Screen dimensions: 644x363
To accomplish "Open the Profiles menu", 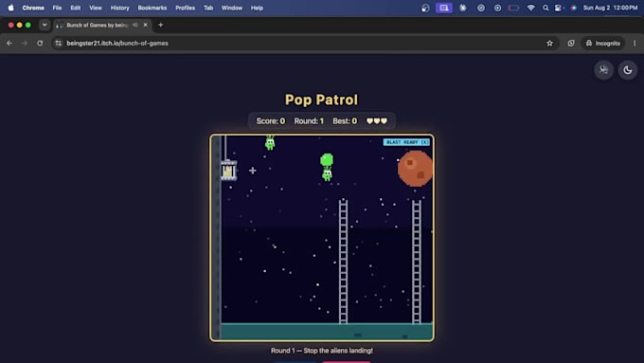I will click(186, 8).
